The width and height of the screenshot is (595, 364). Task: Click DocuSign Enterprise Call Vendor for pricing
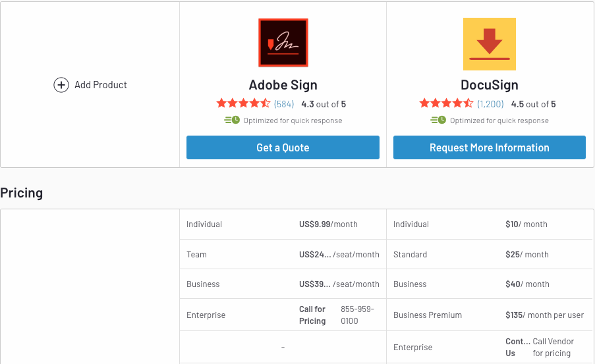coord(553,348)
